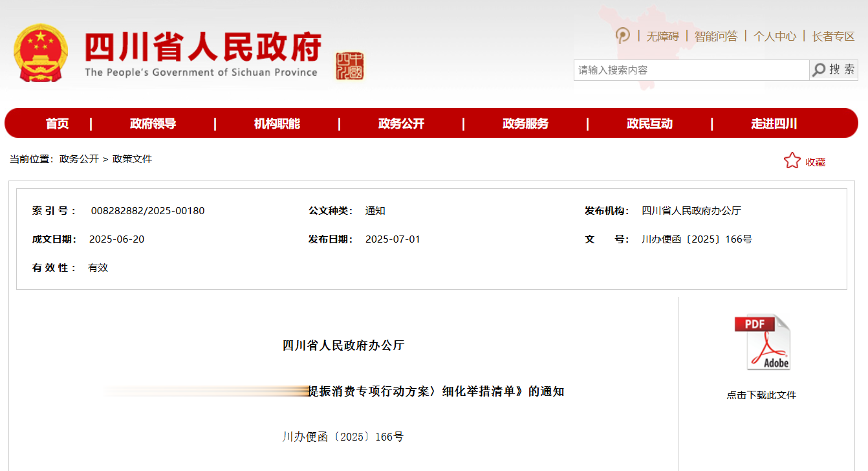The width and height of the screenshot is (868, 471).
Task: Open the 个人中心 link
Action: [x=775, y=36]
